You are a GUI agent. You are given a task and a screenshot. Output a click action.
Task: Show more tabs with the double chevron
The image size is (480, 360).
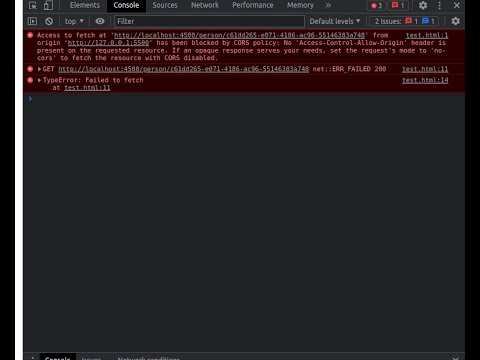pyautogui.click(x=328, y=5)
